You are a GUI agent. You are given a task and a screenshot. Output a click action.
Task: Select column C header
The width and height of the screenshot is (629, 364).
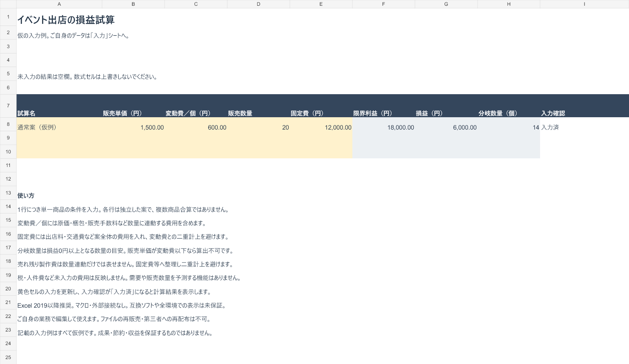point(196,4)
